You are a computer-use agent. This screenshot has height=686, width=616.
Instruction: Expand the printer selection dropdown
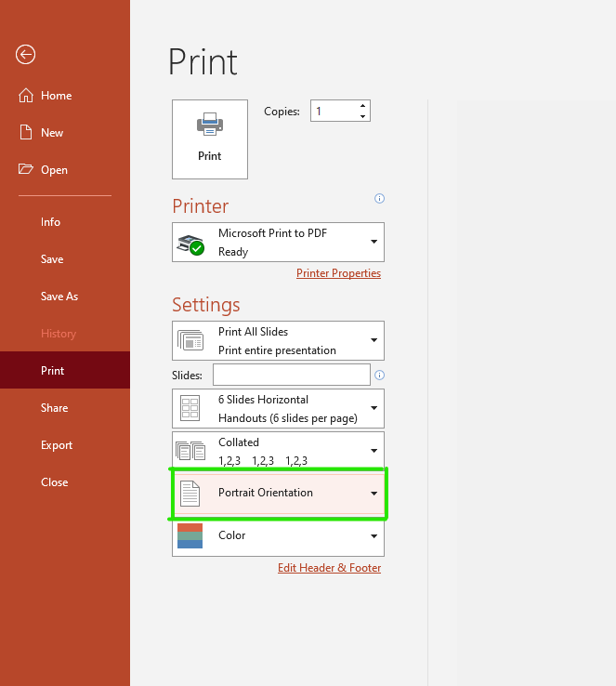374,242
